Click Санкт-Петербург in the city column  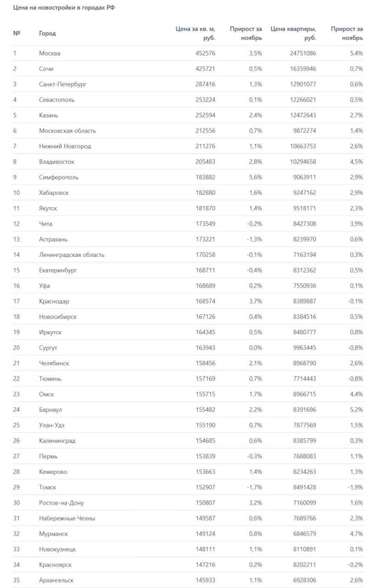pyautogui.click(x=62, y=85)
